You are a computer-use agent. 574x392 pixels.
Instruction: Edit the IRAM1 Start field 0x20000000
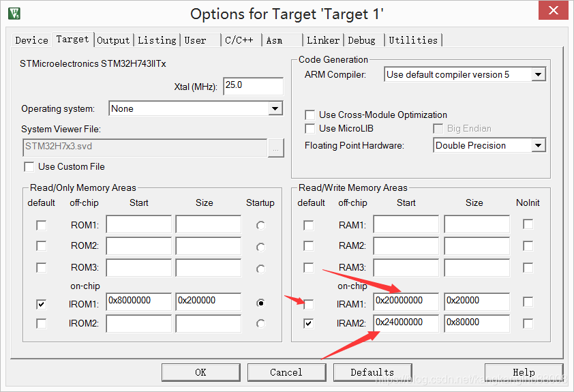406,301
